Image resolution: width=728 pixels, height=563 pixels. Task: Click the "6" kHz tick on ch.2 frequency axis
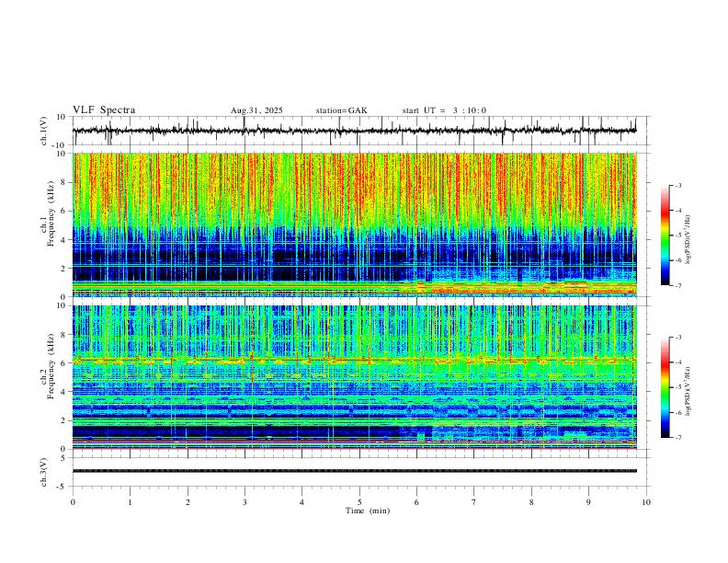(x=64, y=362)
